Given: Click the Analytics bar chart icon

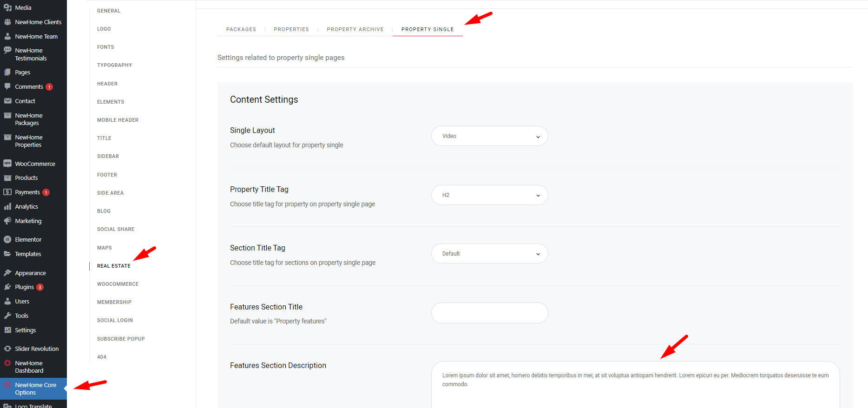Looking at the screenshot, I should [7, 206].
